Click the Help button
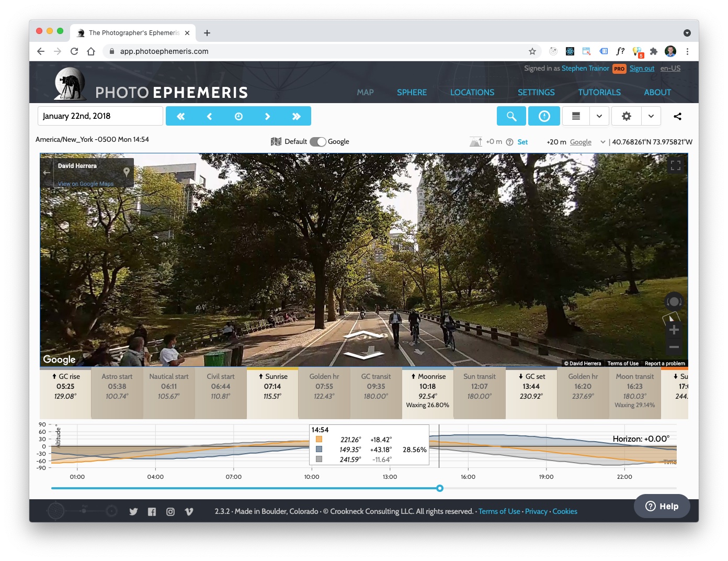 662,506
